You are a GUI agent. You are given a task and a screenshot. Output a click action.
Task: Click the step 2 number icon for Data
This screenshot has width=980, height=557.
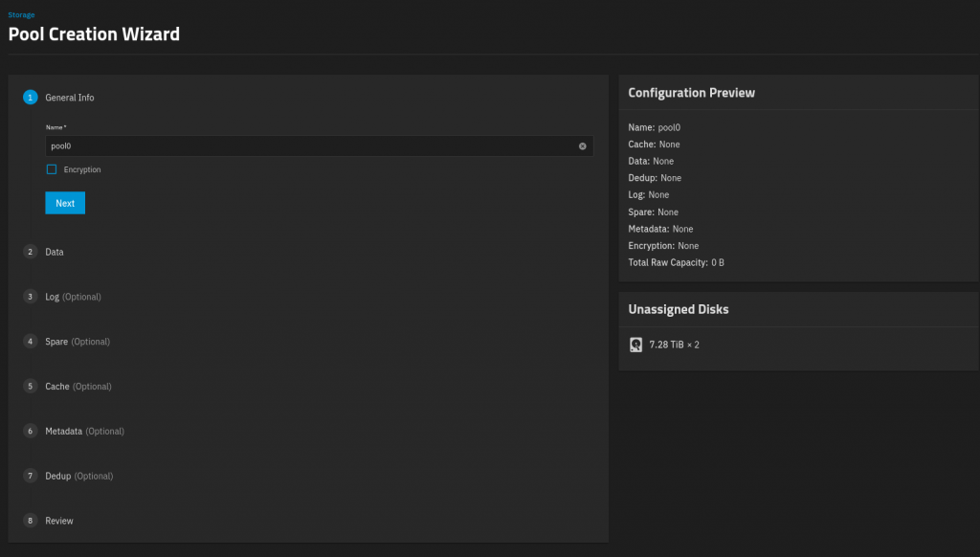31,252
